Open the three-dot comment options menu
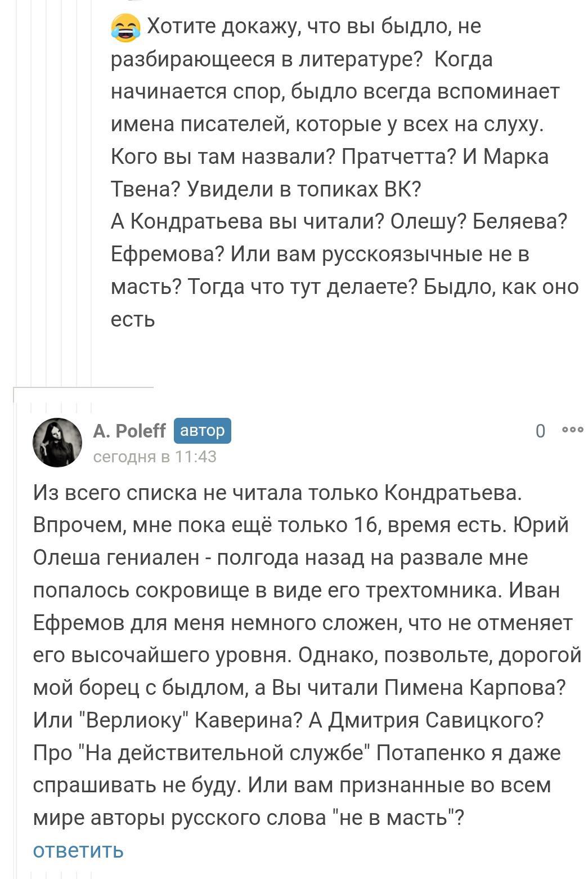This screenshot has width=588, height=879. 572,430
